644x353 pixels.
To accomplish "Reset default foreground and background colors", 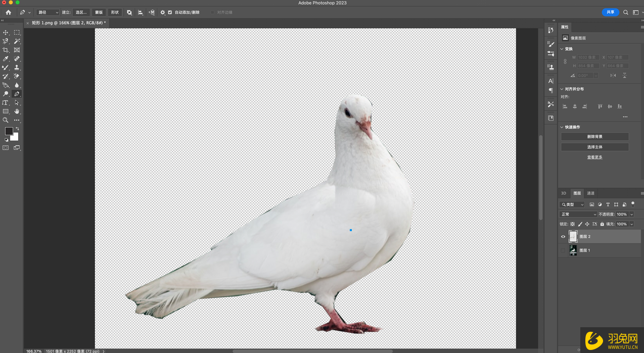I will 7,140.
